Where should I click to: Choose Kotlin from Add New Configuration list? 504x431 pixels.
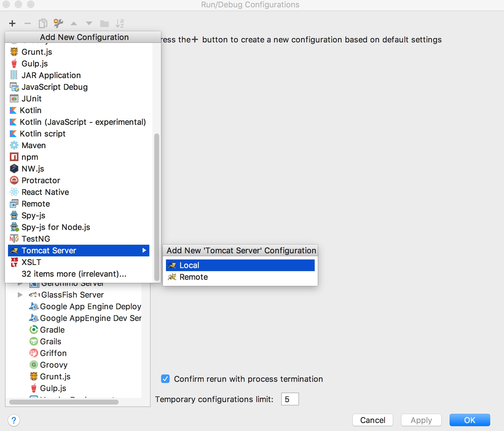pyautogui.click(x=79, y=110)
